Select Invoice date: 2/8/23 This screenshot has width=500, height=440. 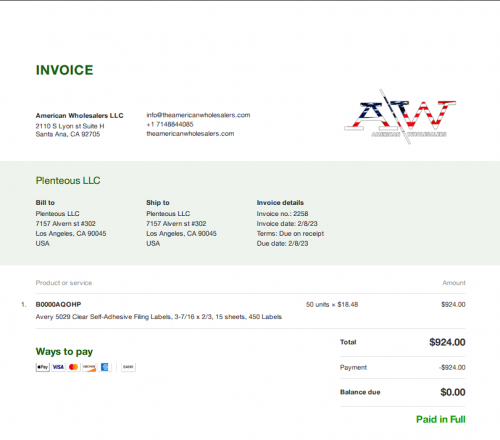pos(287,224)
